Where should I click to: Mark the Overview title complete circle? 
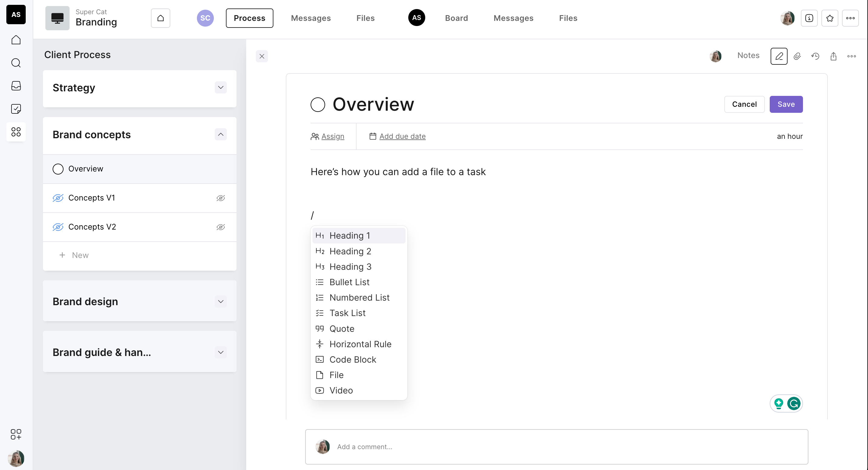[318, 104]
